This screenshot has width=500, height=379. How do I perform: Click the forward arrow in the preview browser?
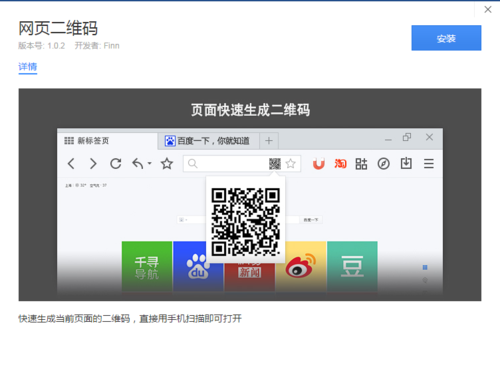pos(93,164)
